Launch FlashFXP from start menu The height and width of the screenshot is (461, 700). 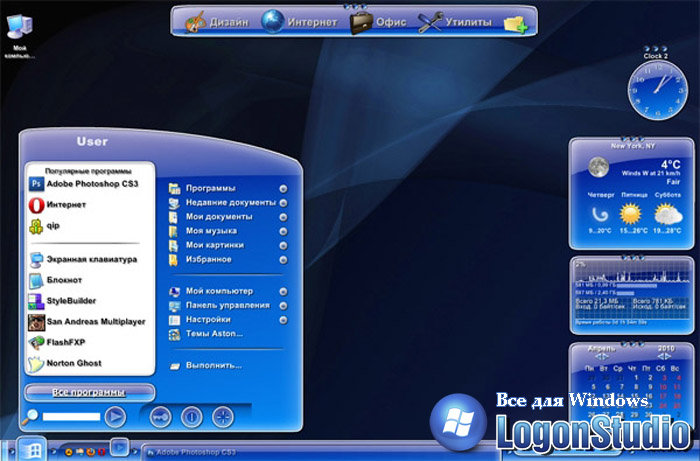pos(56,343)
